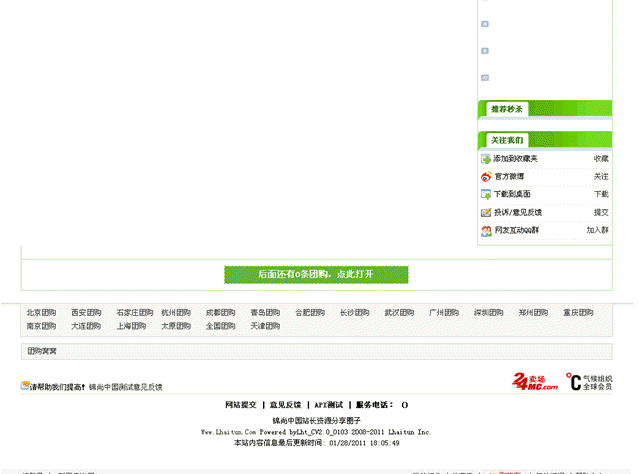Expand more deals via 后面还有0条团购 button
The image size is (642, 474).
tap(316, 274)
